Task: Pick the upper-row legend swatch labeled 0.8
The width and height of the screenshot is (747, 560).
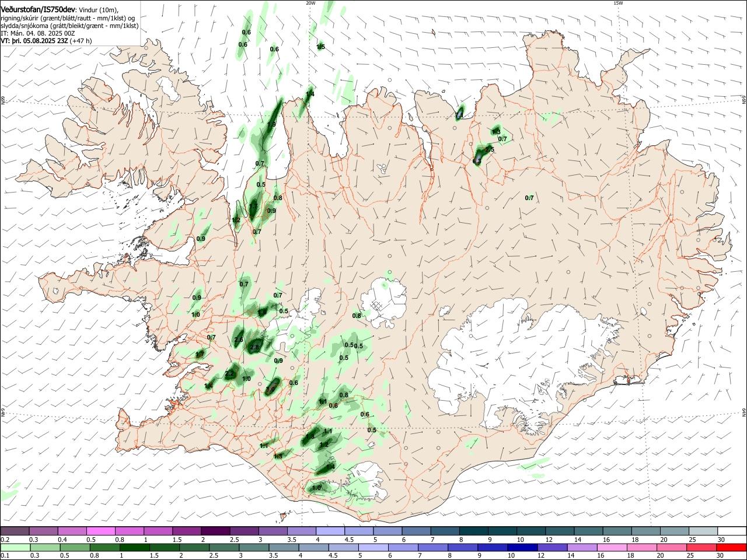Action: (130, 531)
